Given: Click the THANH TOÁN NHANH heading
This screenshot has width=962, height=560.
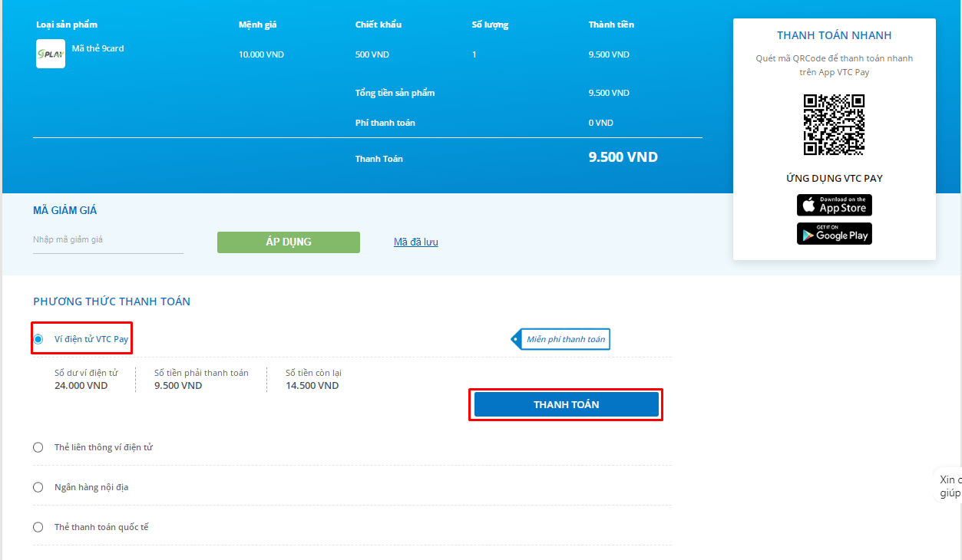Looking at the screenshot, I should [x=834, y=35].
